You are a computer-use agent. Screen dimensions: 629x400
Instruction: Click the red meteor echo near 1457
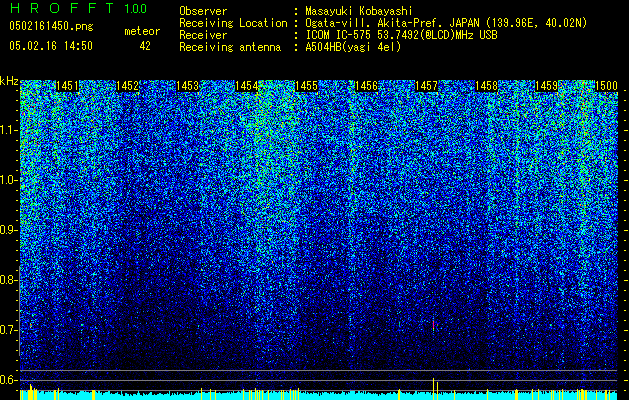click(433, 325)
